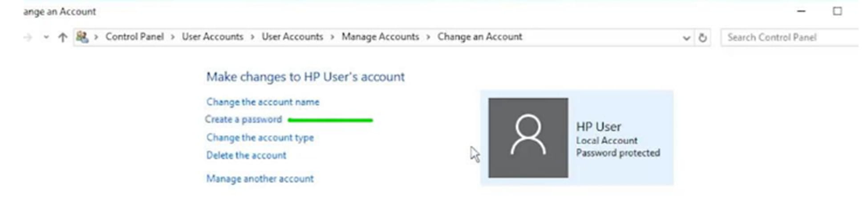Select the Change an Account breadcrumb
The width and height of the screenshot is (868, 221).
[x=479, y=37]
